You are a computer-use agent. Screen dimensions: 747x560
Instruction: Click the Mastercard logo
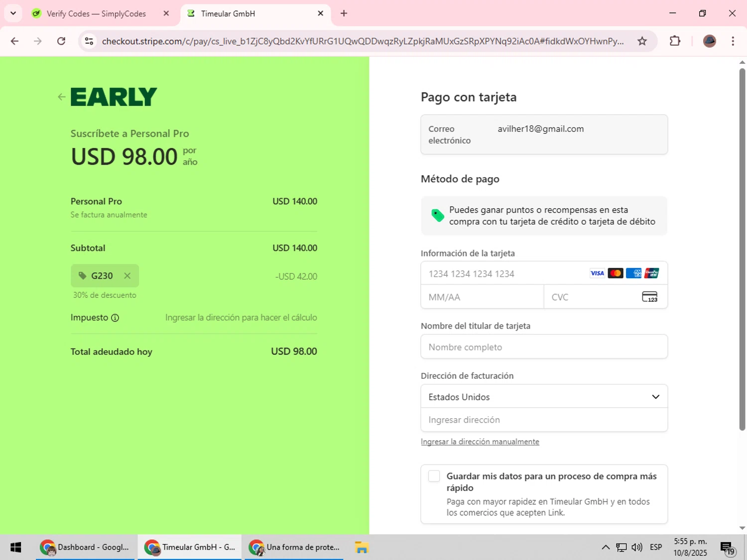click(616, 273)
